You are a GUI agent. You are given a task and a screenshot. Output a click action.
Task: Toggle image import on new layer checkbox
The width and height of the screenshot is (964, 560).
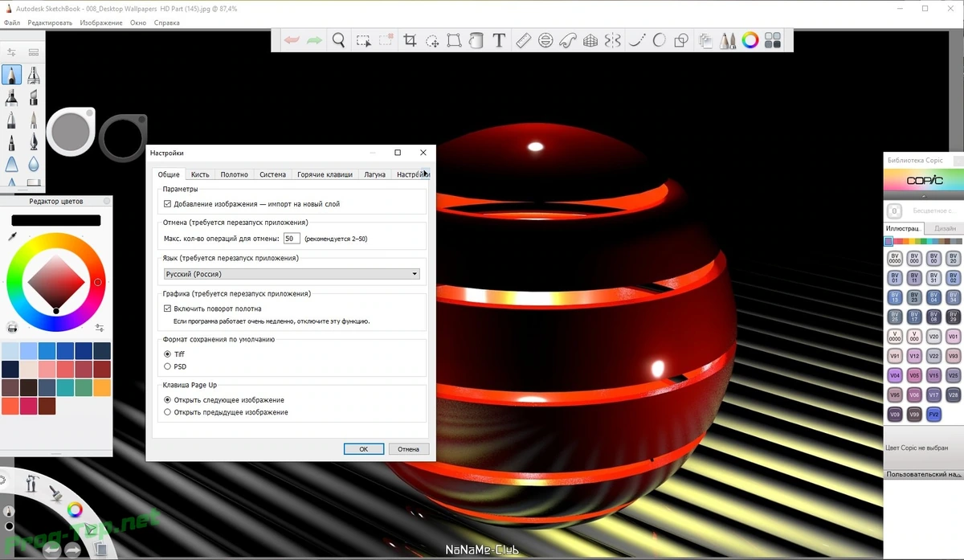pyautogui.click(x=167, y=204)
